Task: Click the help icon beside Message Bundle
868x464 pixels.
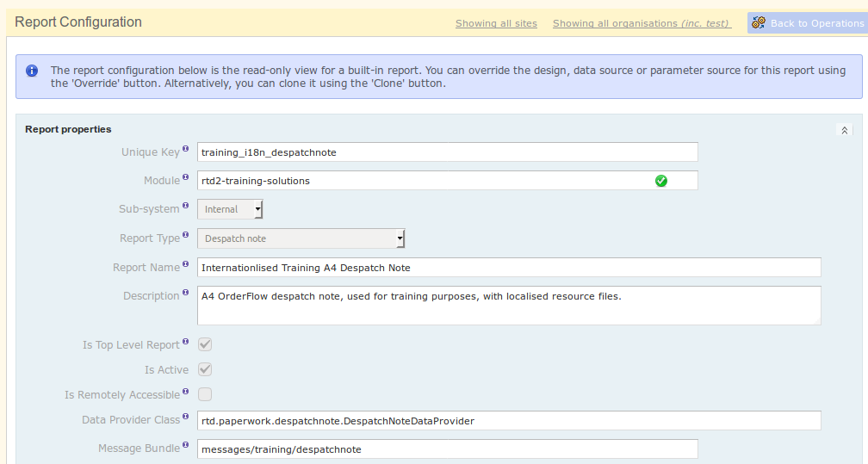Action: coord(185,446)
